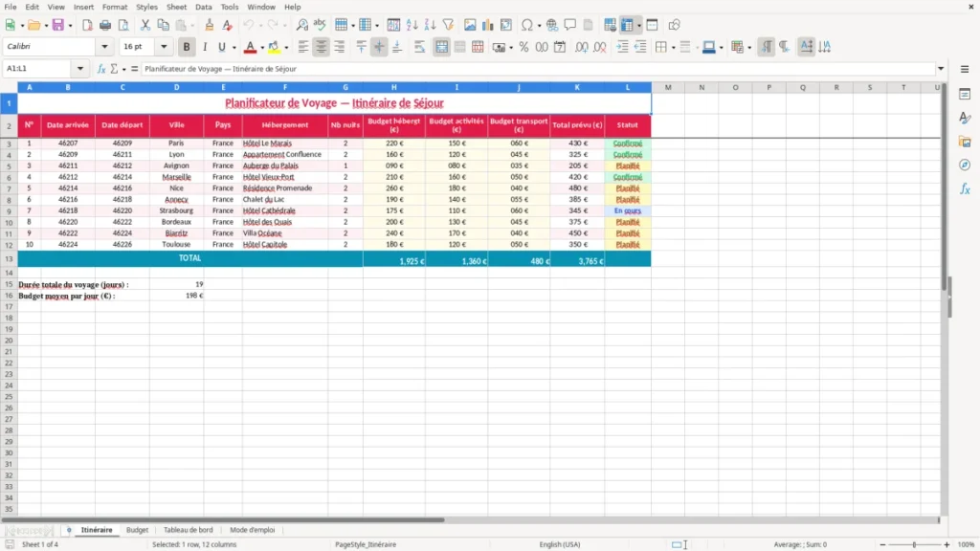Viewport: 980px width, 551px height.
Task: Open the Function Wizard fx icon
Action: (x=101, y=69)
